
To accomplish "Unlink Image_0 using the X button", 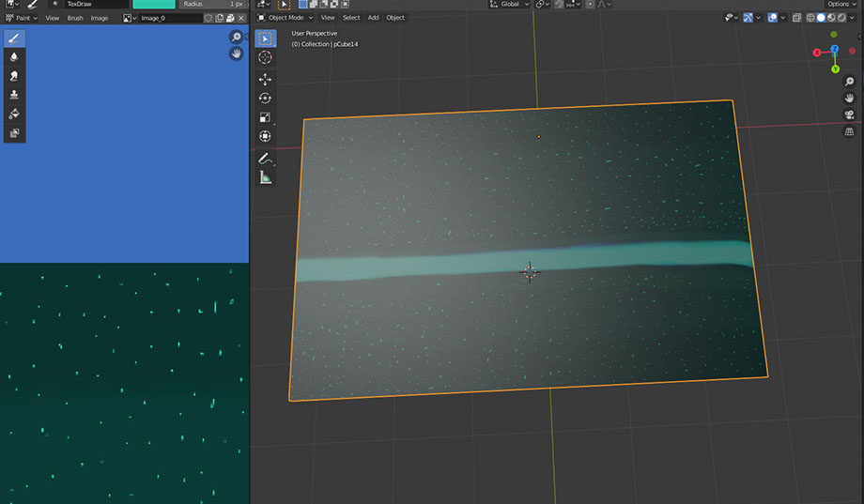I will tap(241, 18).
